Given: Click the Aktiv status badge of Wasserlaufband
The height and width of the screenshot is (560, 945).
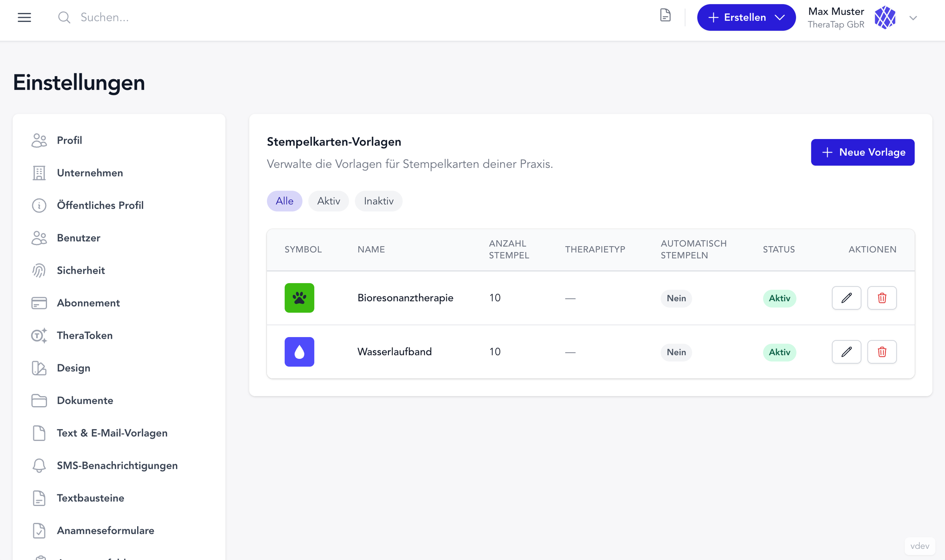Looking at the screenshot, I should [779, 352].
